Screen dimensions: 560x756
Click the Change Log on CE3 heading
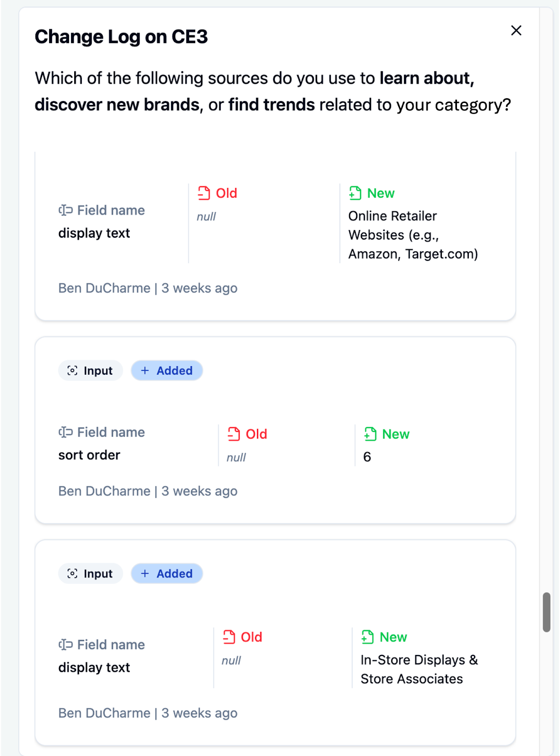[x=121, y=37]
